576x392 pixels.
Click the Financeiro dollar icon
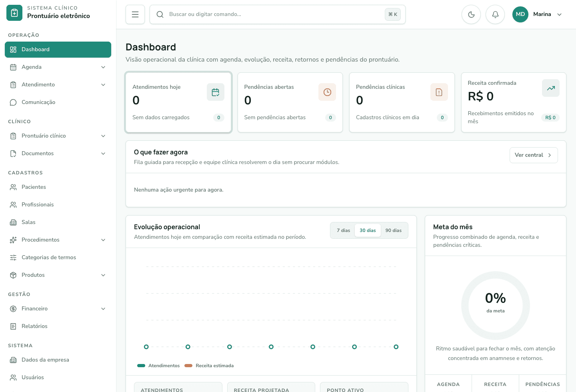click(13, 309)
